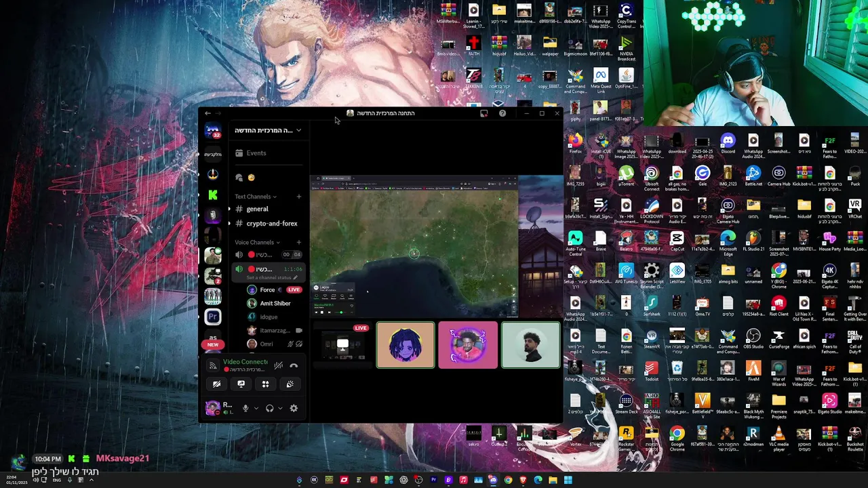Show hidden system tray icons
868x488 pixels.
(x=91, y=480)
